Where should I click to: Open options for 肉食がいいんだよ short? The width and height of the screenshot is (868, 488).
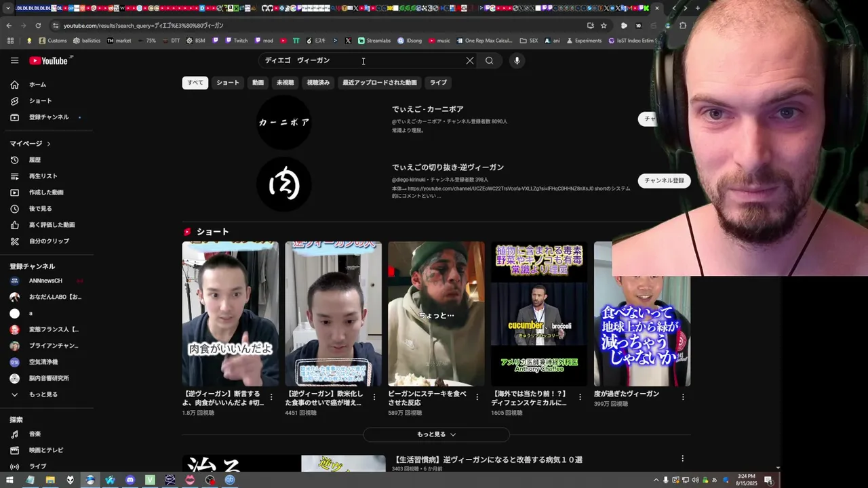tap(271, 397)
